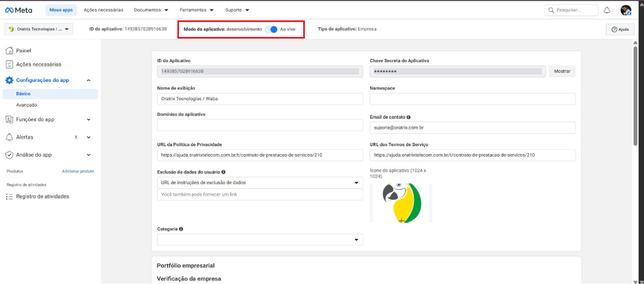Open the user profile avatar
Viewport: 644px width, 284px height.
pyautogui.click(x=625, y=10)
